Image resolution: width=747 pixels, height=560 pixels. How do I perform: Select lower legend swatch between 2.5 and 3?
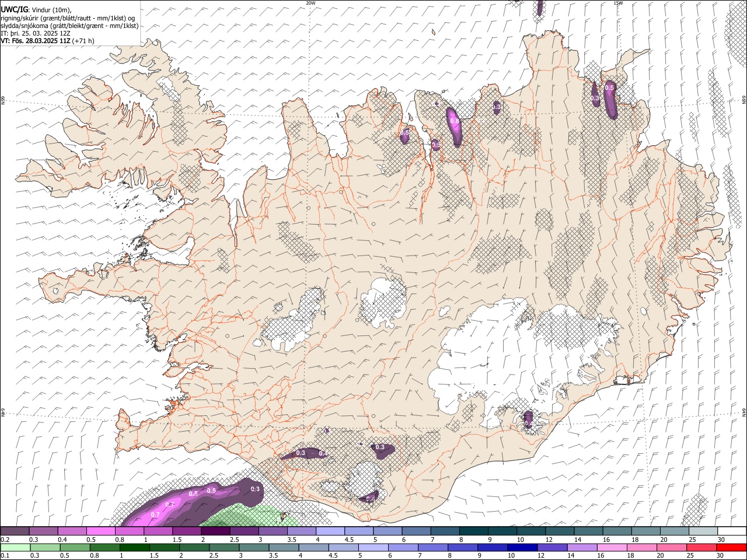[x=224, y=548]
